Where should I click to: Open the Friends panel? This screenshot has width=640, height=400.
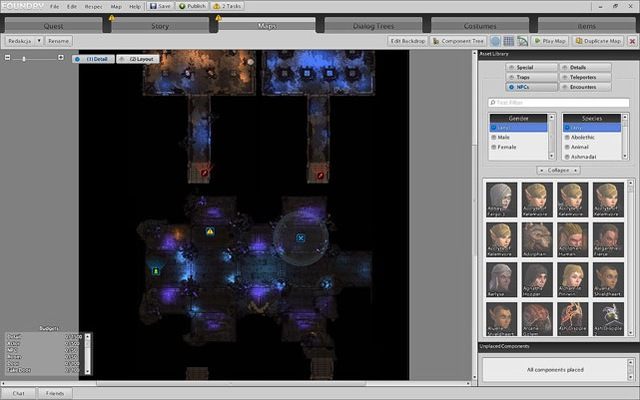point(55,393)
